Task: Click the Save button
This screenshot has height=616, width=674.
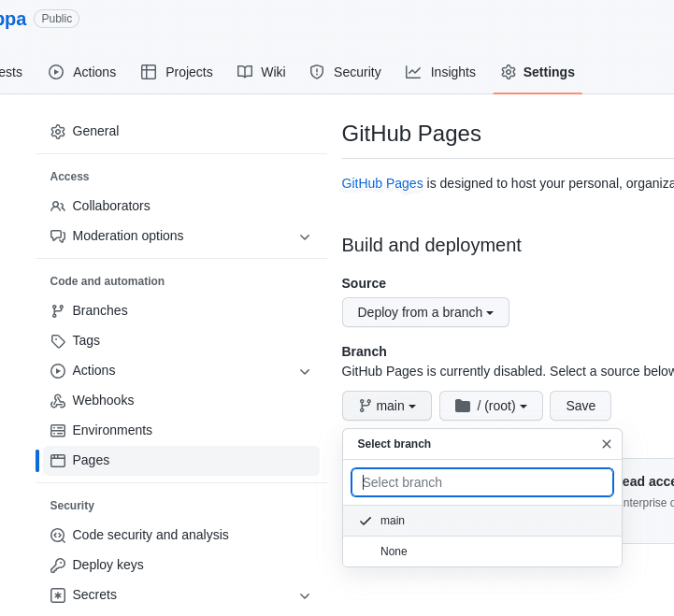Action: [x=581, y=406]
